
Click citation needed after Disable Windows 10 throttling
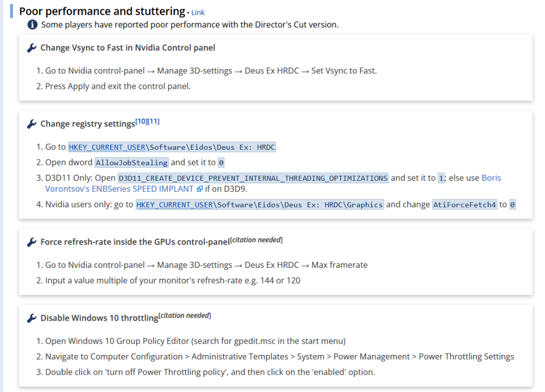point(185,316)
